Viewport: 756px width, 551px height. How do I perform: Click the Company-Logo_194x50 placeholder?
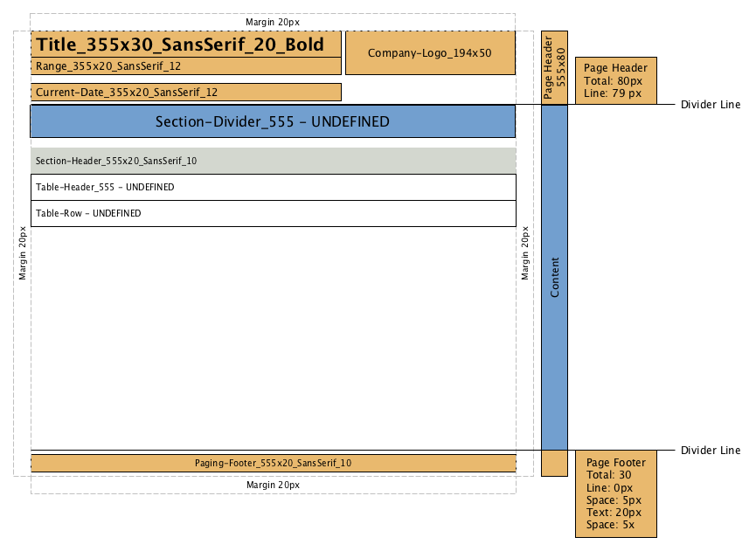click(430, 53)
